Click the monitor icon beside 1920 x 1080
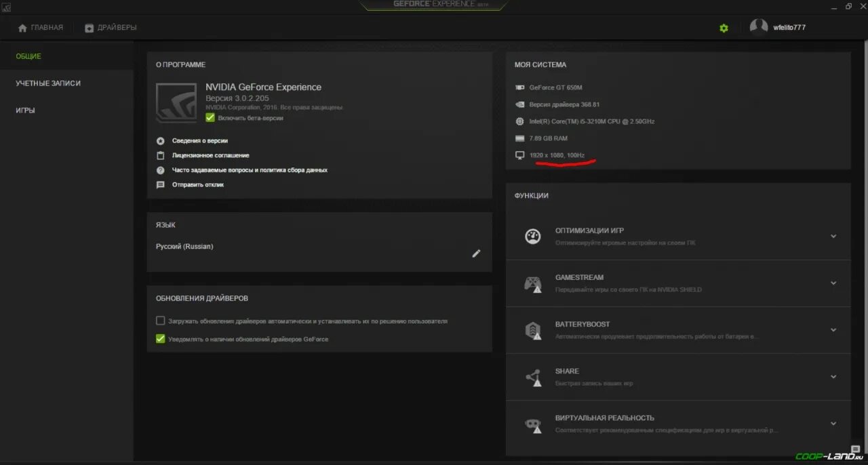The width and height of the screenshot is (868, 465). tap(520, 155)
